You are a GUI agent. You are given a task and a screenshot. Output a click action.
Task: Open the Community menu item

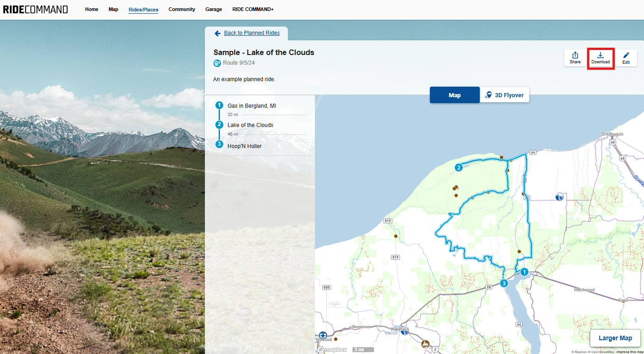182,9
